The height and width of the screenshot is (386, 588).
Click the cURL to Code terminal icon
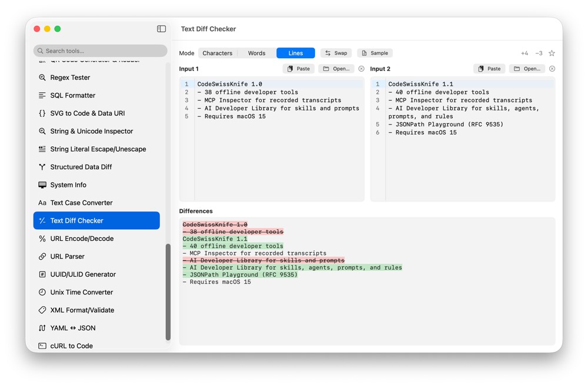[x=42, y=346]
